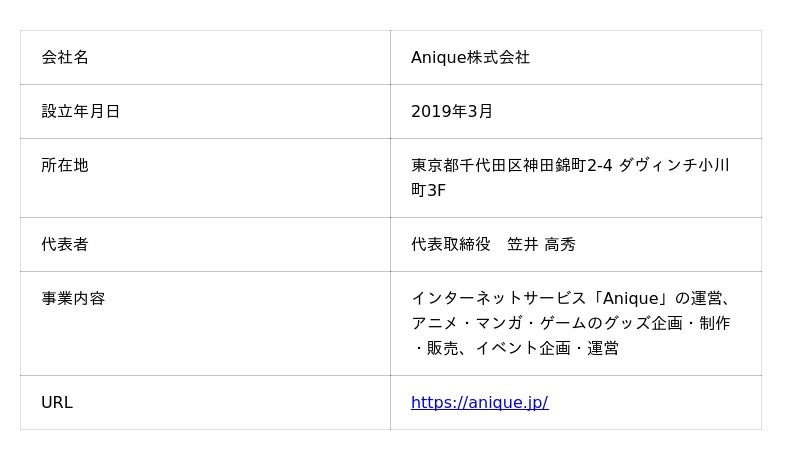Select the 事業内容 label cell
The height and width of the screenshot is (460, 800).
pyautogui.click(x=73, y=299)
